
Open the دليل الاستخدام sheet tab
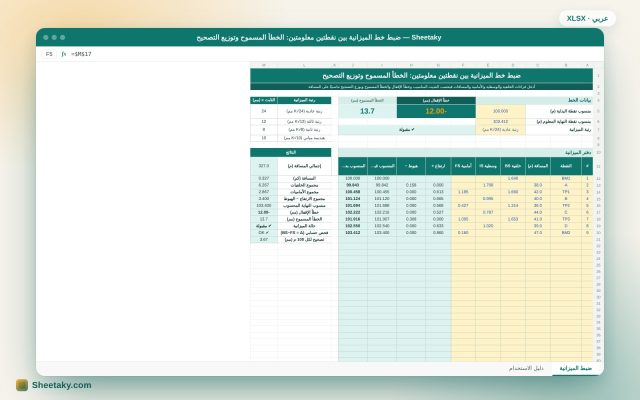pyautogui.click(x=526, y=368)
